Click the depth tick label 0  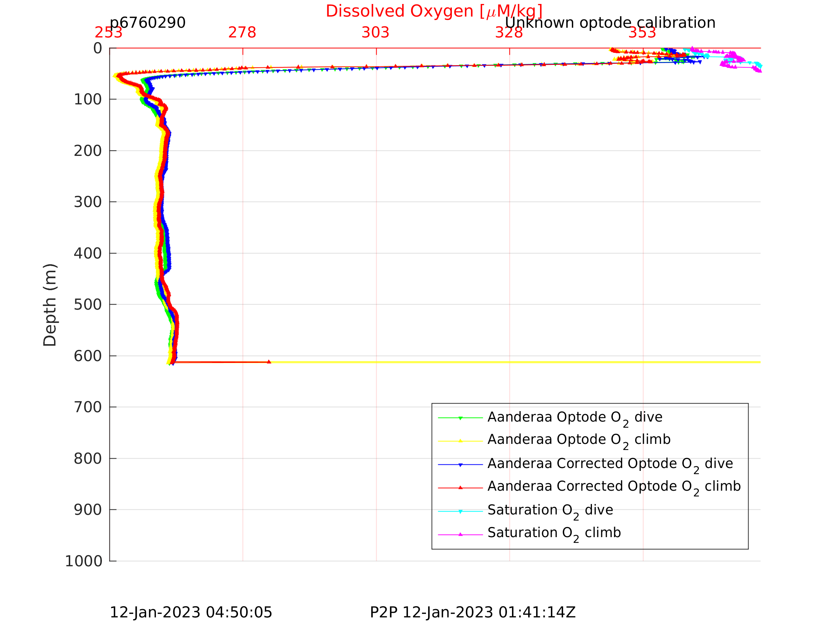tap(98, 48)
